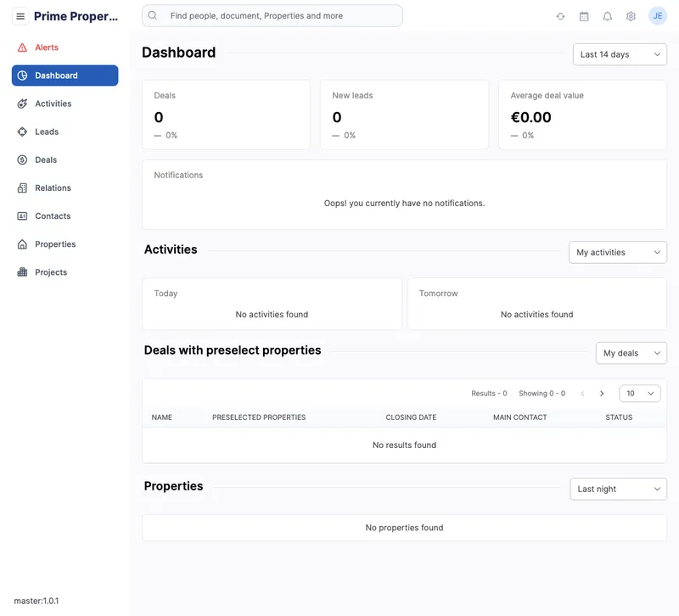Open the calendar icon in the top bar
This screenshot has width=679, height=616.
tap(583, 15)
